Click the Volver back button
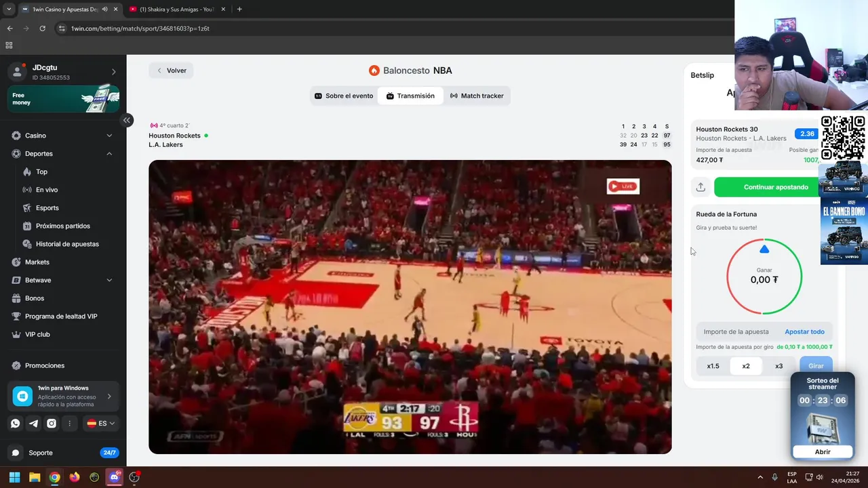The width and height of the screenshot is (868, 488). pos(172,70)
